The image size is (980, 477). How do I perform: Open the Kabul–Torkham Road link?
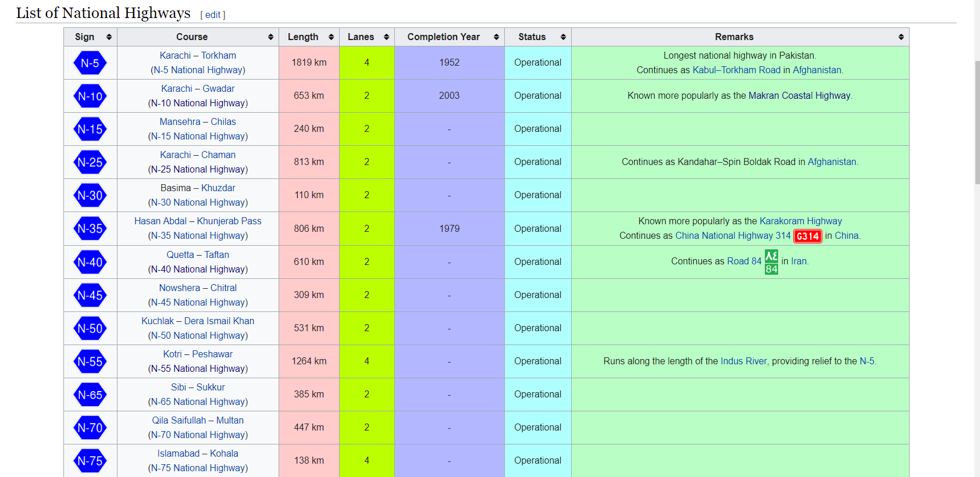click(x=736, y=70)
